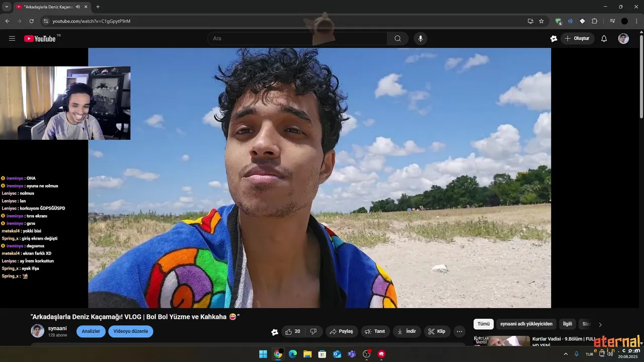Click the tray microphone icon
The height and width of the screenshot is (362, 644).
(577, 354)
